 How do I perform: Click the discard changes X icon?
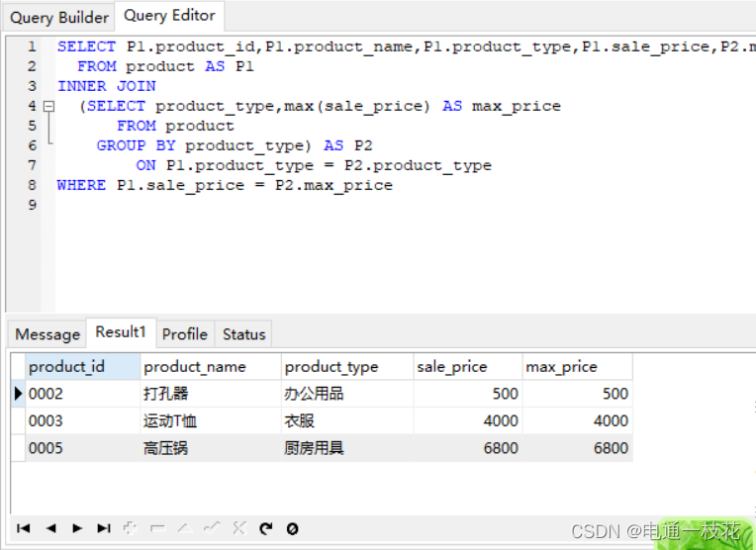point(239,528)
